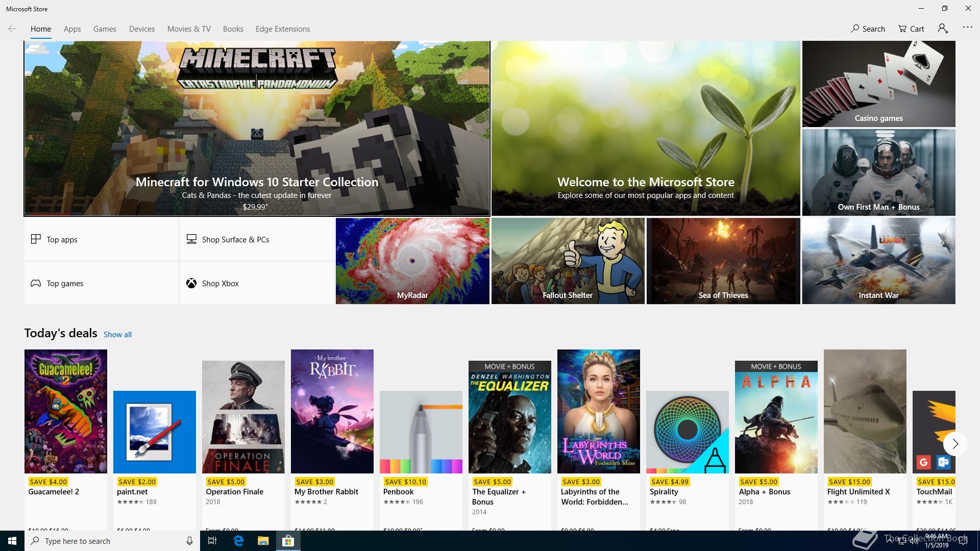
Task: Click the Spirality title text
Action: pyautogui.click(x=664, y=492)
